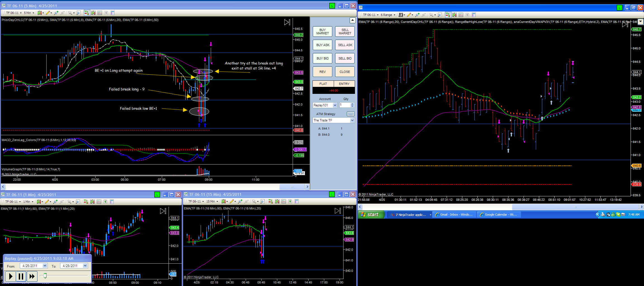Toggle green L link button on 1 Min chart
The height and width of the screenshot is (286, 644).
pos(157,195)
